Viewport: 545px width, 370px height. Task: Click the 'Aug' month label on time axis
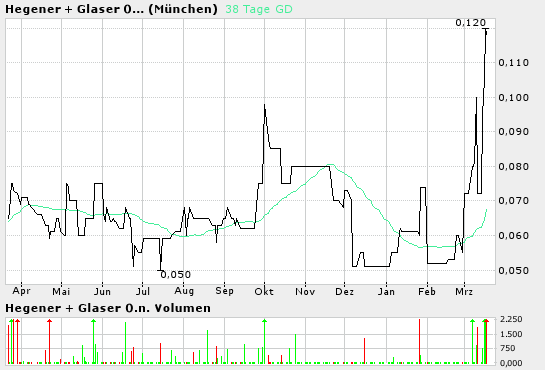pos(184,291)
